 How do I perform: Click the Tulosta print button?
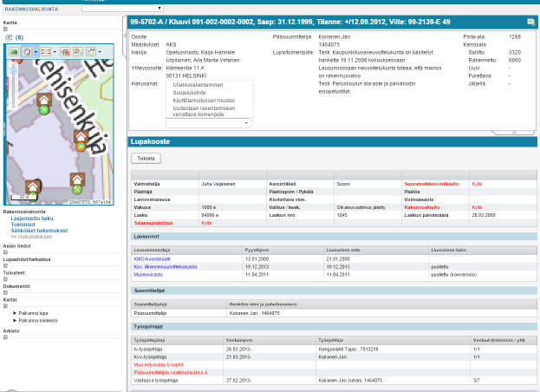(x=146, y=159)
